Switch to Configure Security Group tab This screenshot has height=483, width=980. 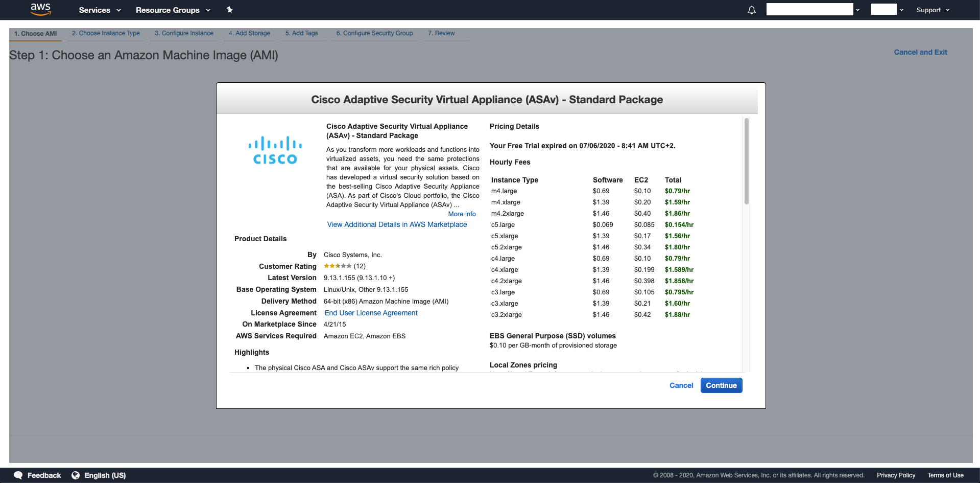pos(374,33)
